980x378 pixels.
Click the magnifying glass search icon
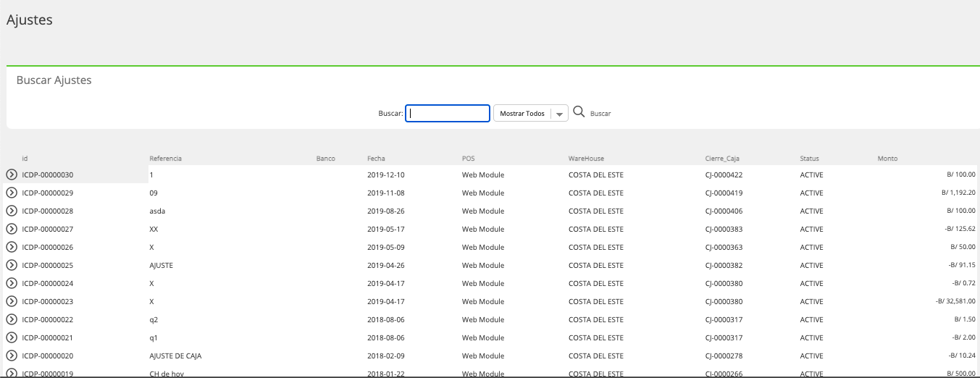[x=579, y=112]
